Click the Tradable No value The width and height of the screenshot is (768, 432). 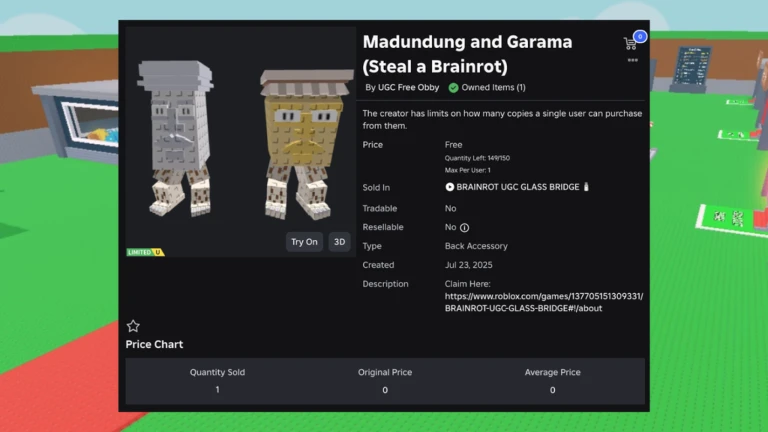(x=451, y=209)
